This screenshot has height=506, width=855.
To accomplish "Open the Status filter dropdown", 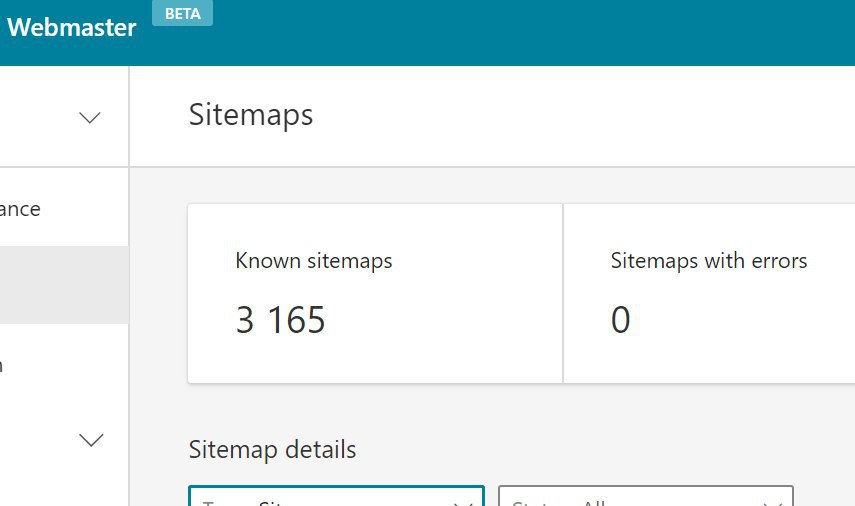I will pyautogui.click(x=646, y=496).
